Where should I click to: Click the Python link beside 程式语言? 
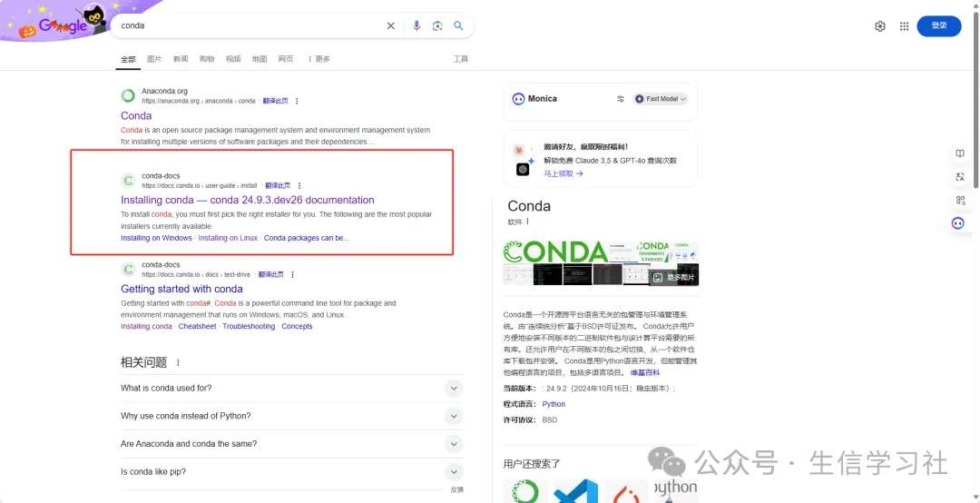pyautogui.click(x=554, y=404)
